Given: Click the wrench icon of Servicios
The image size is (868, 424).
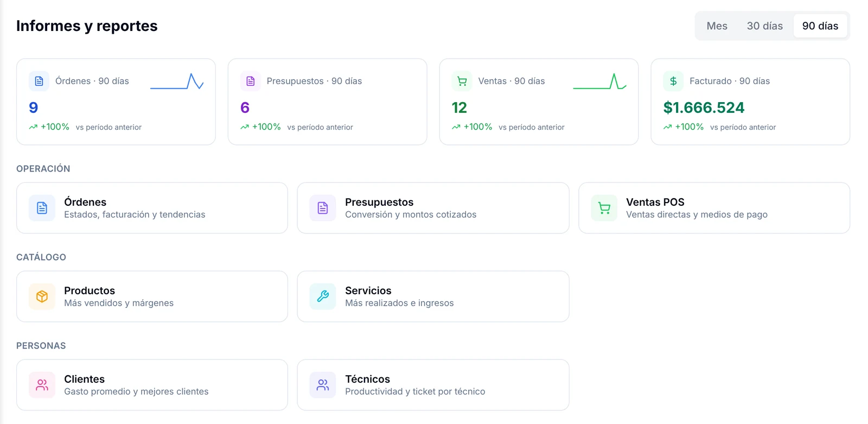Looking at the screenshot, I should (x=323, y=296).
